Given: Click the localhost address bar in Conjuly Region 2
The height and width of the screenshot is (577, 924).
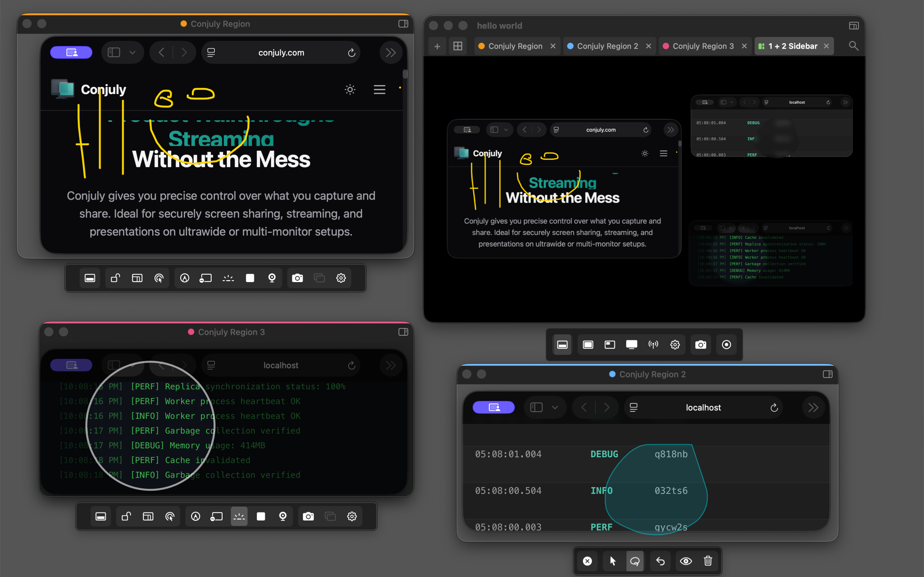Looking at the screenshot, I should point(703,407).
